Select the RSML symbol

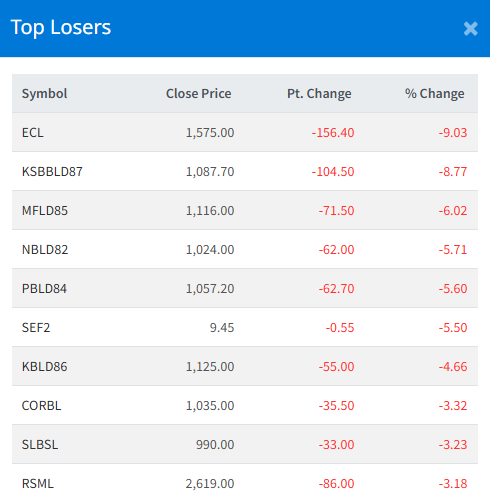37,484
